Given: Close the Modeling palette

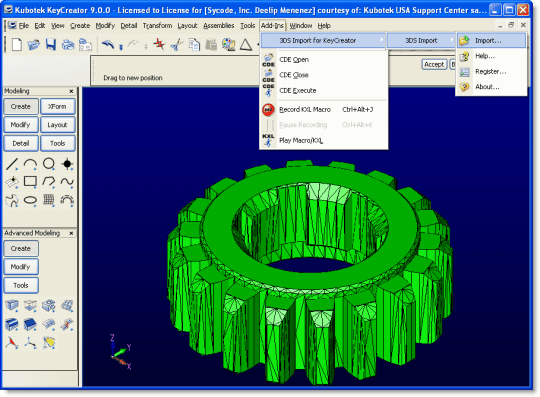Looking at the screenshot, I should point(71,91).
